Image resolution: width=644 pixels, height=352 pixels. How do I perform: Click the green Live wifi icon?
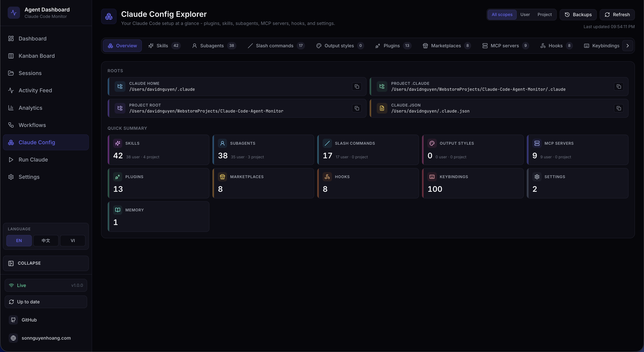[11, 286]
